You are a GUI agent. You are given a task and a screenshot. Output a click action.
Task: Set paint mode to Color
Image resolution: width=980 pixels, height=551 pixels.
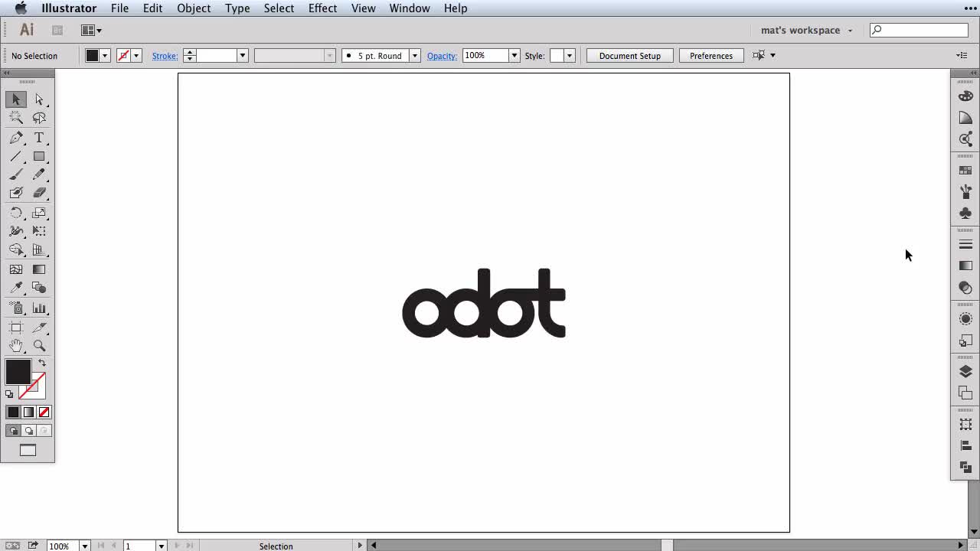tap(13, 412)
